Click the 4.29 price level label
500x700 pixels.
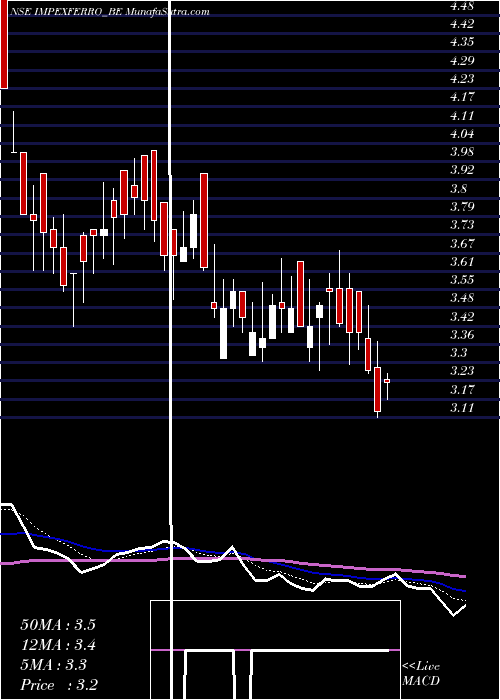[x=462, y=60]
